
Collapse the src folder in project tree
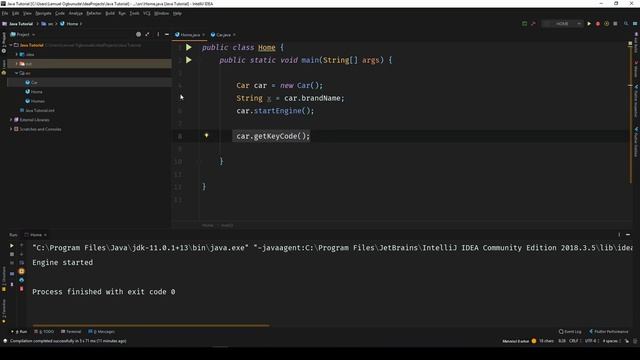(17, 73)
